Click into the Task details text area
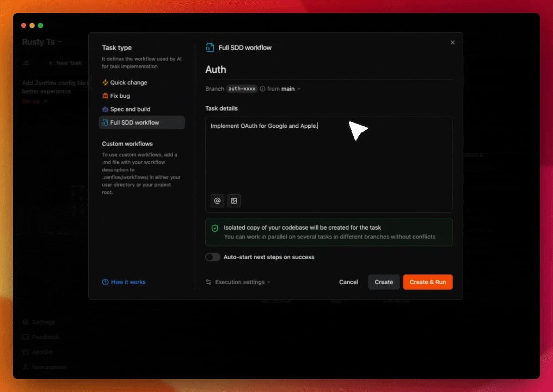The image size is (553, 392). [329, 158]
